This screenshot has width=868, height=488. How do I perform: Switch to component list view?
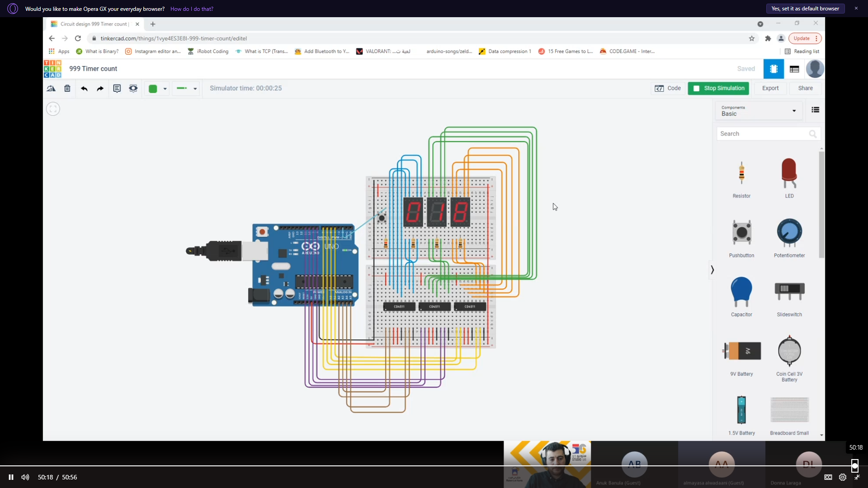point(794,69)
